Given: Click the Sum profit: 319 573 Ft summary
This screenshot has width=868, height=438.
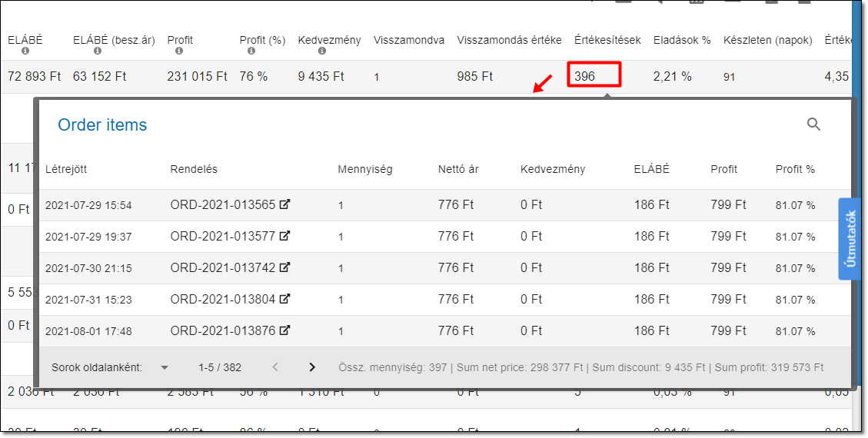Looking at the screenshot, I should point(769,367).
